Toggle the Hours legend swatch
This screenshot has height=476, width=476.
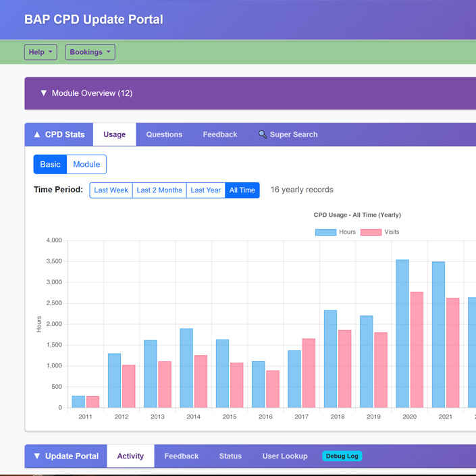click(x=325, y=232)
